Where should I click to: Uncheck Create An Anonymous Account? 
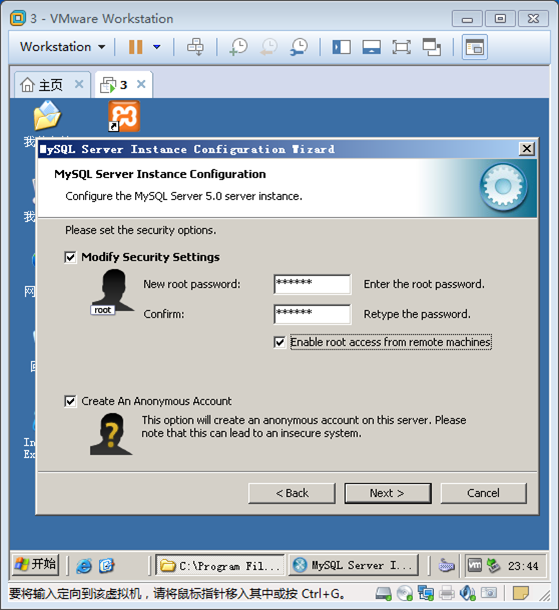click(70, 401)
